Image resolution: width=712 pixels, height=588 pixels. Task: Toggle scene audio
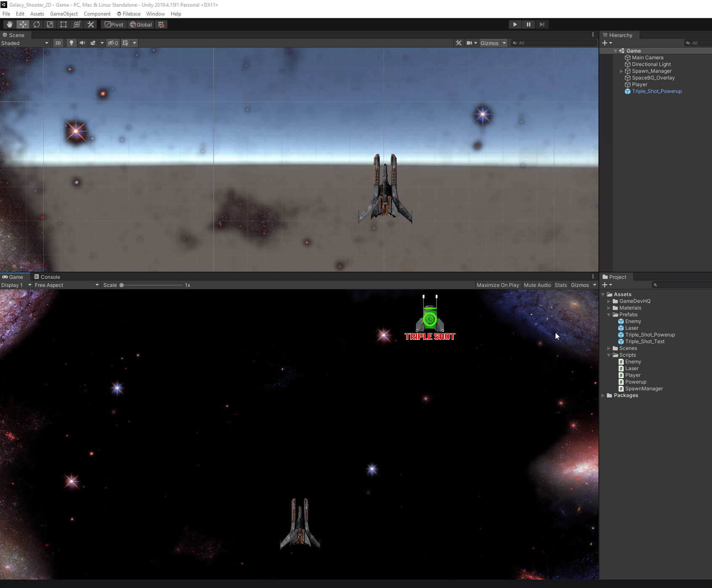click(x=82, y=43)
